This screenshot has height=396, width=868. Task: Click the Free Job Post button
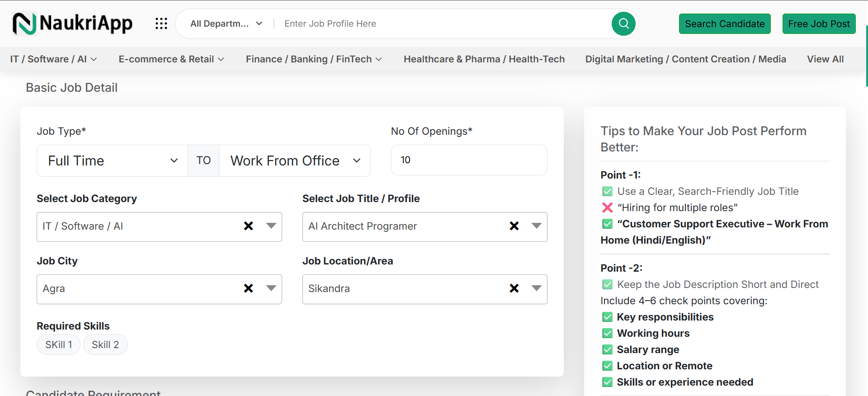[x=819, y=24]
